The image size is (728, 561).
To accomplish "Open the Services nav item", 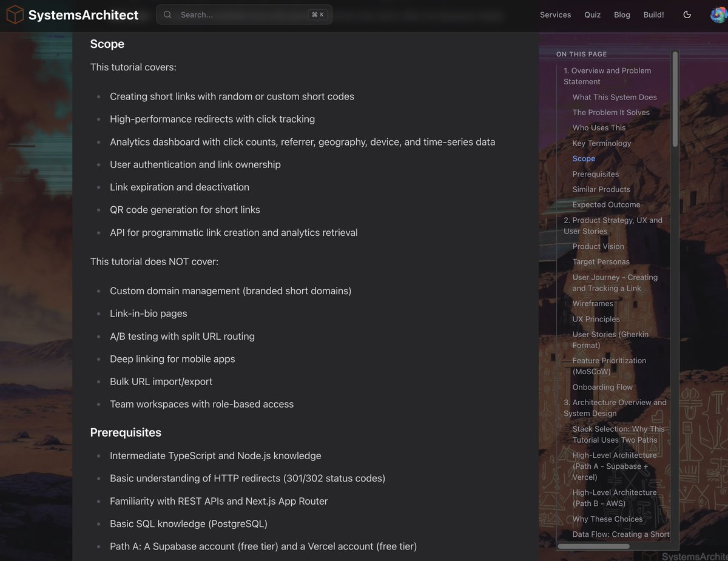I will 555,15.
